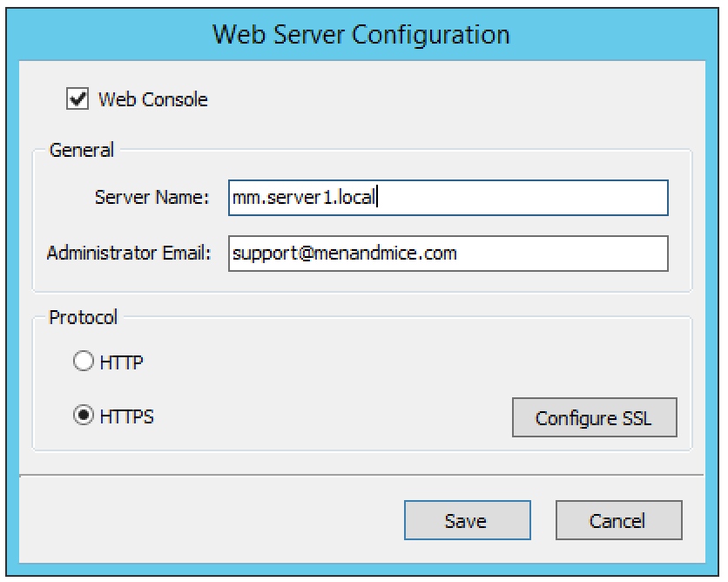Click the HTTP label text

tap(122, 362)
